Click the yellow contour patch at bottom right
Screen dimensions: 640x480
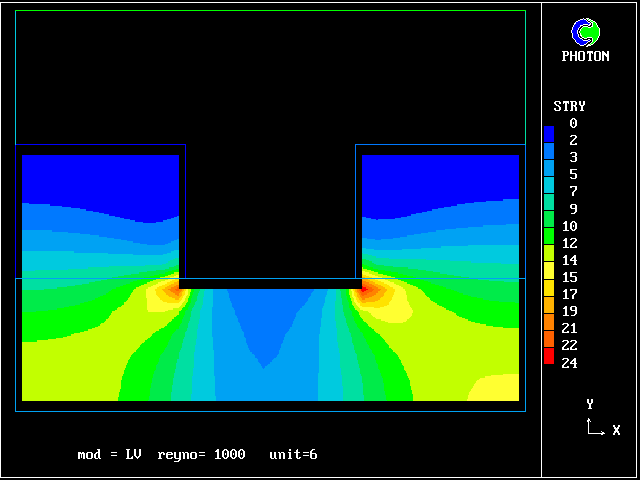tap(495, 388)
